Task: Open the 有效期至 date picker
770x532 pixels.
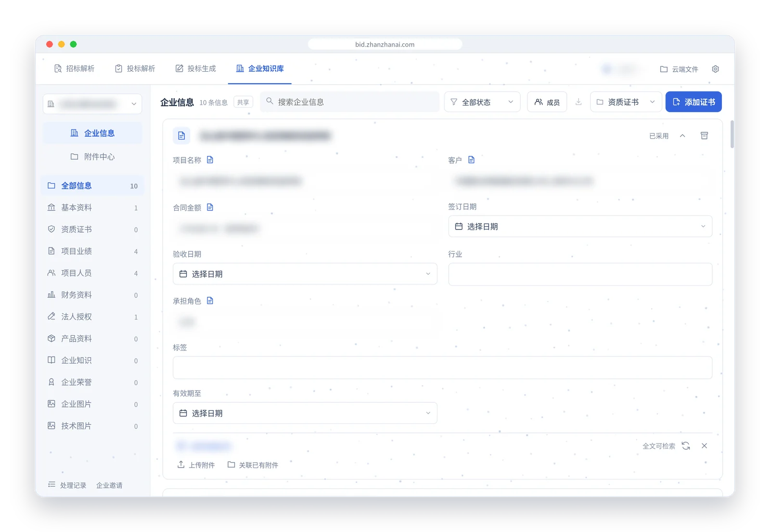Action: [x=305, y=413]
